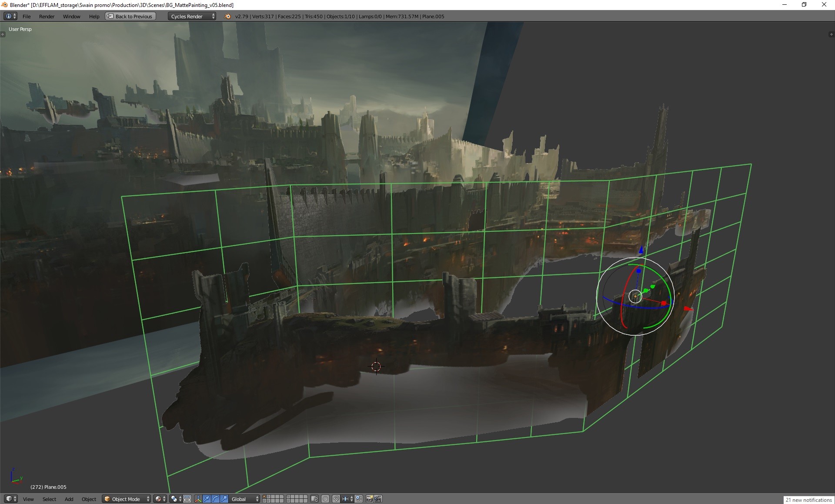Toggle the rotate manipulator arc icon
This screenshot has width=835, height=504.
coord(215,499)
